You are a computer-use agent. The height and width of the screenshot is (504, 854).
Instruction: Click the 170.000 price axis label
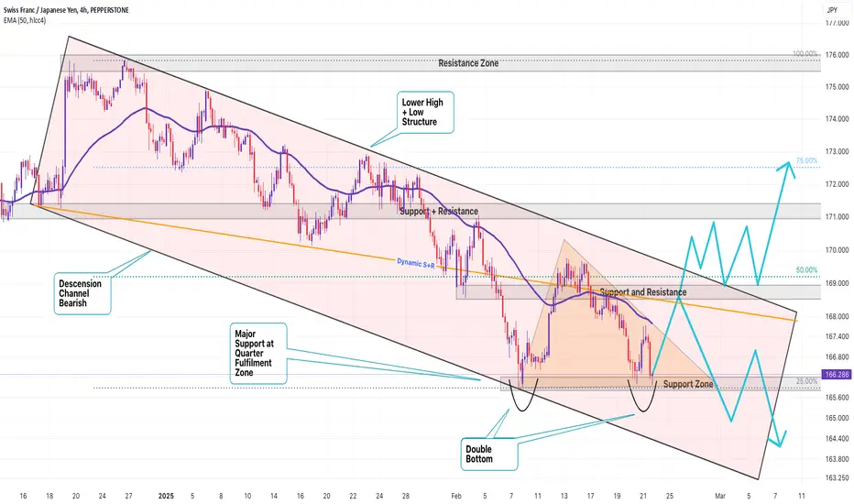click(x=838, y=251)
